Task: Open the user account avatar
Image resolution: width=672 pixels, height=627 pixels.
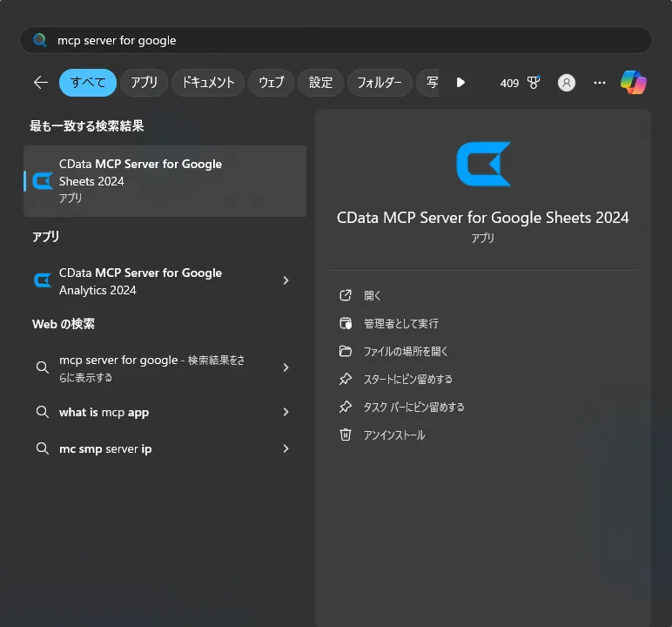Action: pos(566,83)
